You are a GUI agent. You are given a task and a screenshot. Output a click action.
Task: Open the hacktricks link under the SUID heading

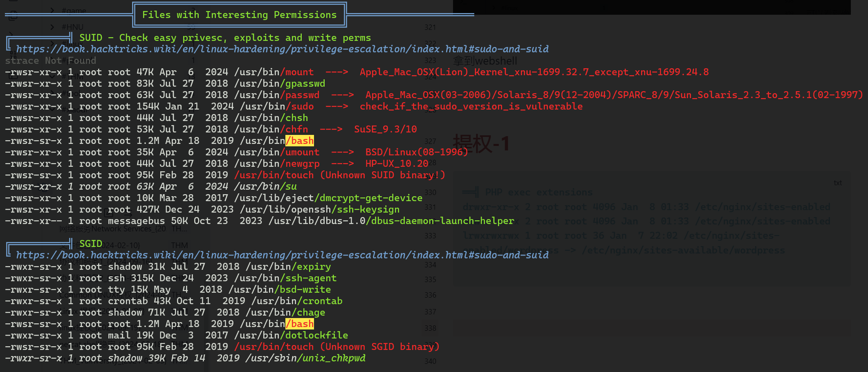(x=282, y=49)
